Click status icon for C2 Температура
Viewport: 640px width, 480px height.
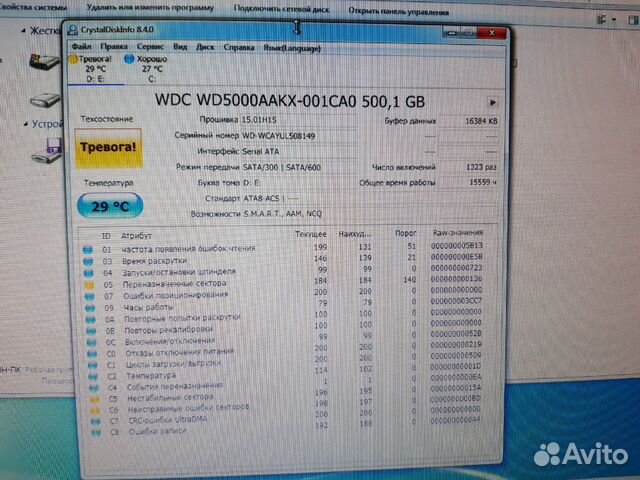click(93, 376)
